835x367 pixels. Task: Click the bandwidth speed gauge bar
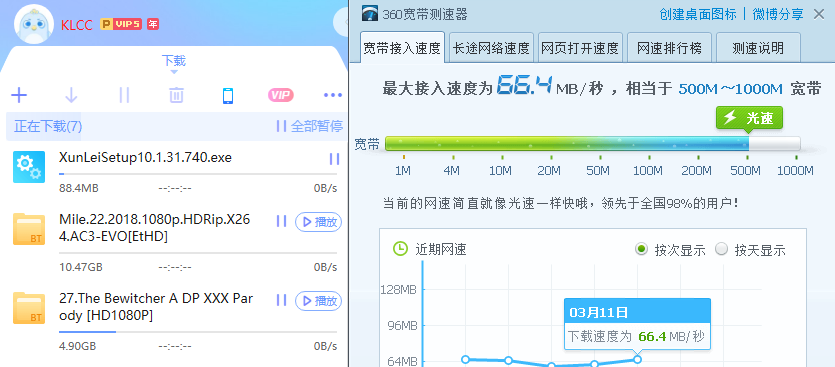coord(593,143)
